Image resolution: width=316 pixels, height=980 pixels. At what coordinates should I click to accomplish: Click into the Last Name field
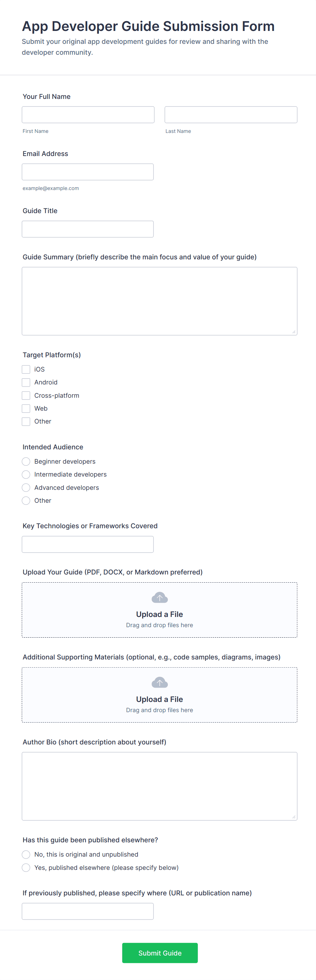click(230, 115)
